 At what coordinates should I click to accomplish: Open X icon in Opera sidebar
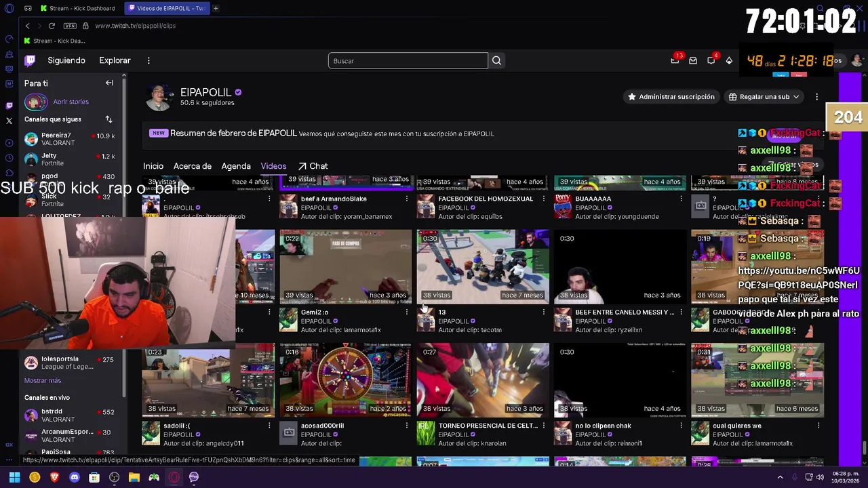(9, 121)
